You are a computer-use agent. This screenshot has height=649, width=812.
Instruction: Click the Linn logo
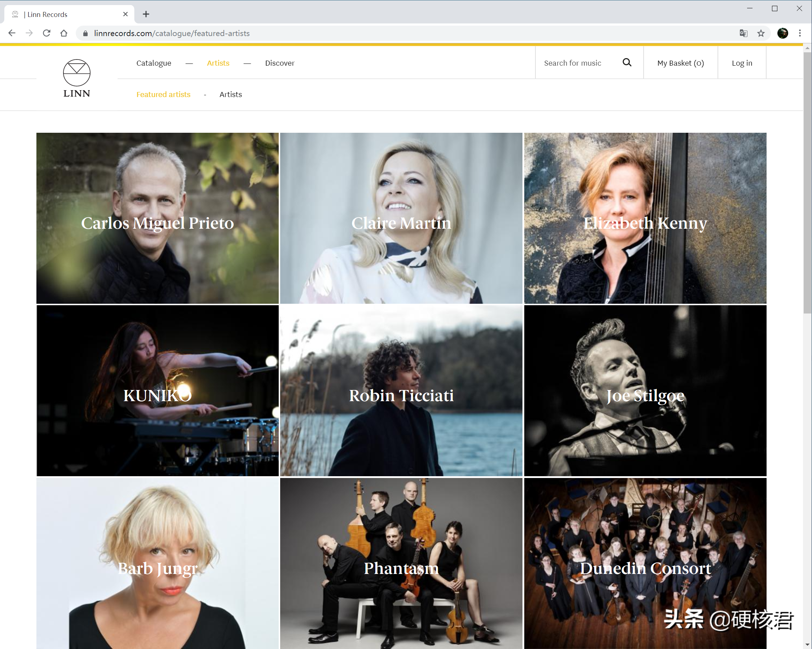[x=76, y=78]
